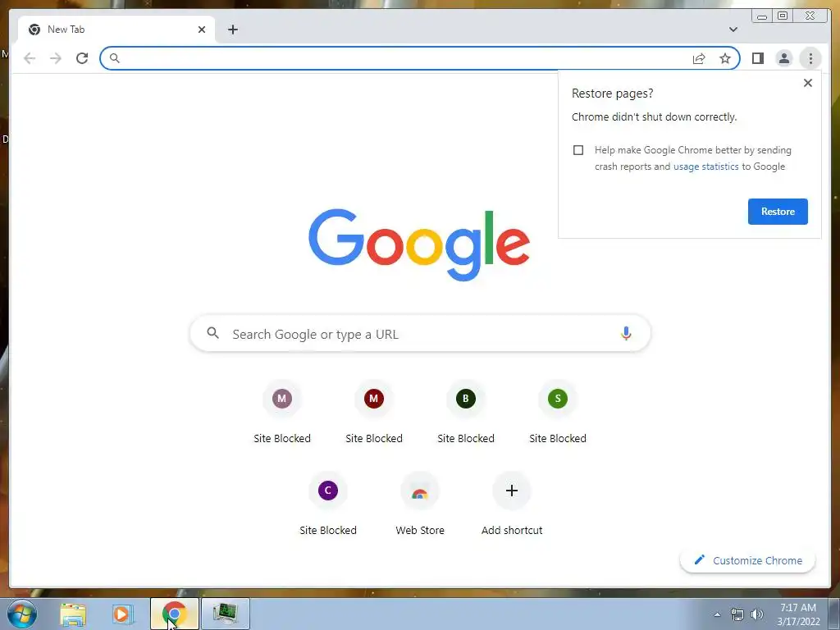Bookmark this tab with the star icon
The width and height of the screenshot is (840, 630).
click(725, 58)
